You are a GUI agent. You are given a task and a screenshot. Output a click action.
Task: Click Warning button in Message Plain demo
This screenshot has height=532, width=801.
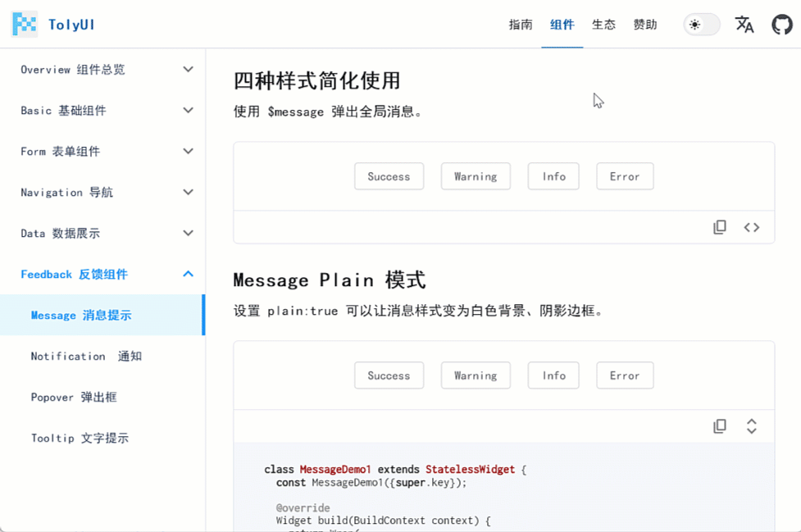pos(476,375)
